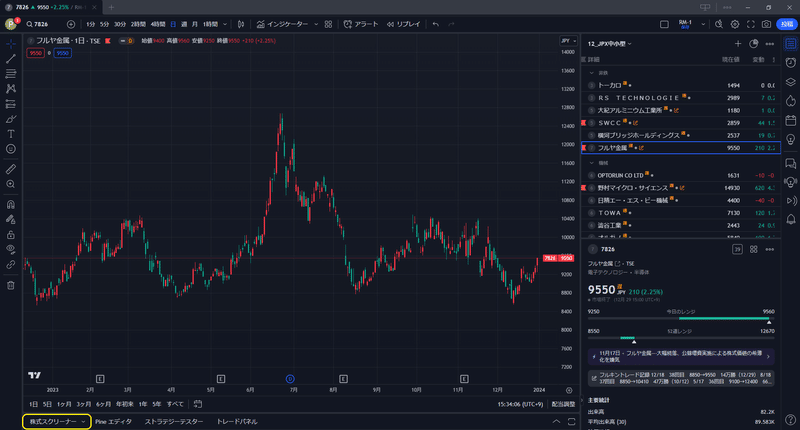Select the brush drawing tool

(11, 119)
